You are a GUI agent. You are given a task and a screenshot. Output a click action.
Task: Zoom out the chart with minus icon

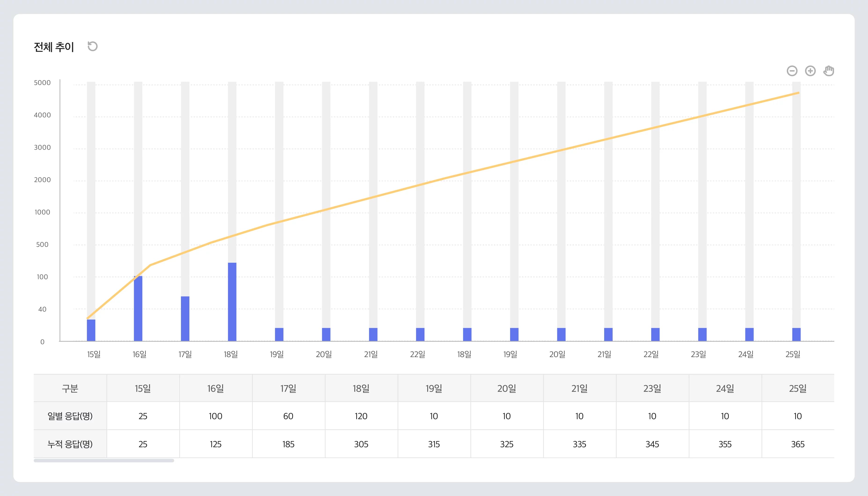[x=792, y=71]
